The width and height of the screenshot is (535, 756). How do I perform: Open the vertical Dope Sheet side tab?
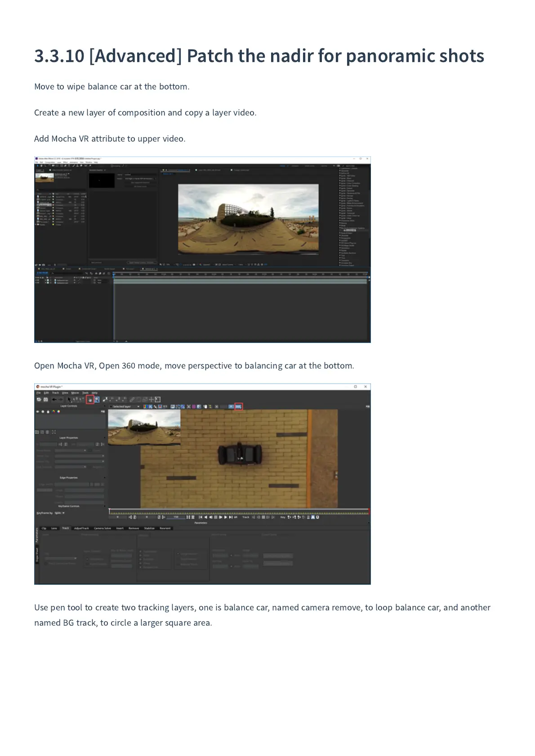[37, 554]
